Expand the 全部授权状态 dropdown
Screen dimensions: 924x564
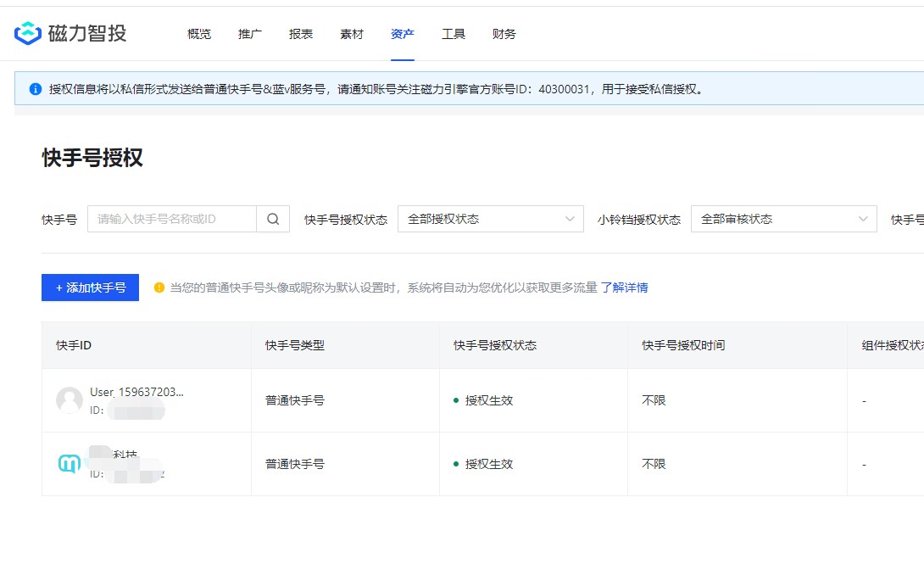tap(491, 219)
